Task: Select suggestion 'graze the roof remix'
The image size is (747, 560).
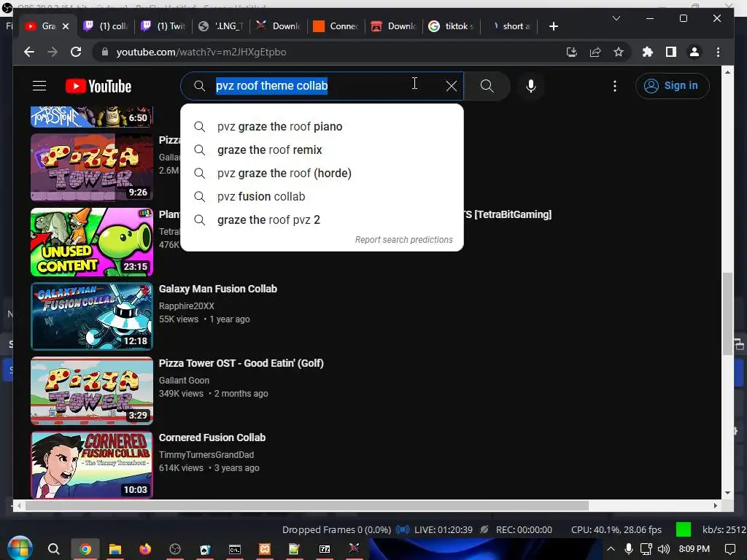Action: click(322, 150)
